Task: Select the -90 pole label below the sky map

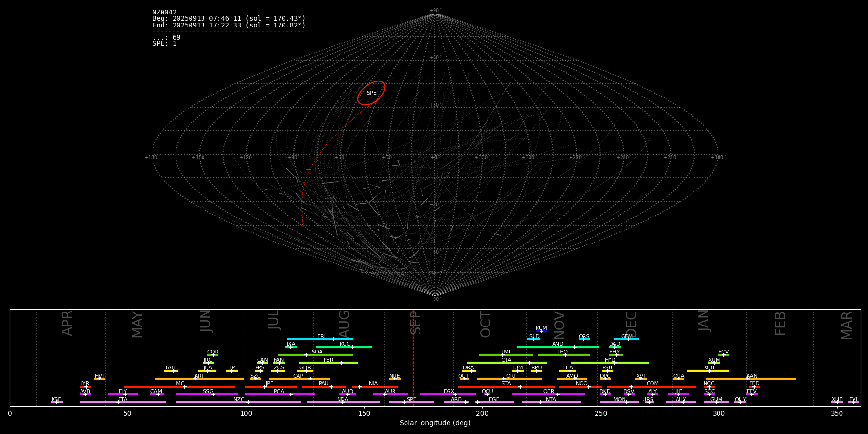Action: tap(435, 299)
